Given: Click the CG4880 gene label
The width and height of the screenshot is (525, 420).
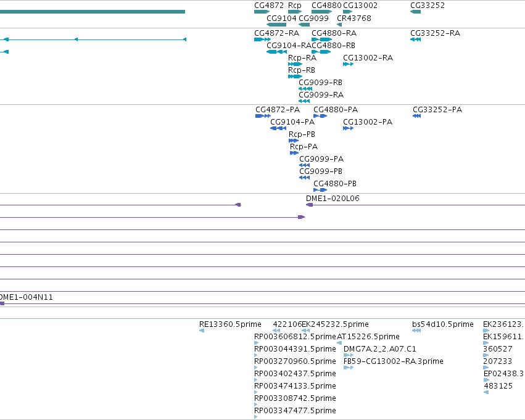Looking at the screenshot, I should pos(326,6).
